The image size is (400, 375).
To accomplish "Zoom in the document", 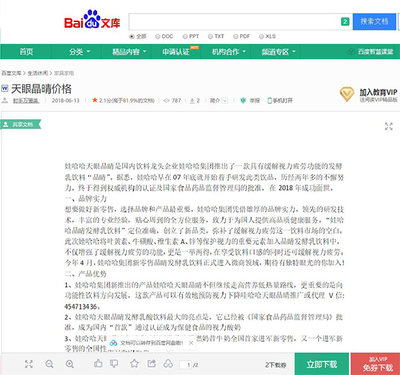I will [70, 364].
